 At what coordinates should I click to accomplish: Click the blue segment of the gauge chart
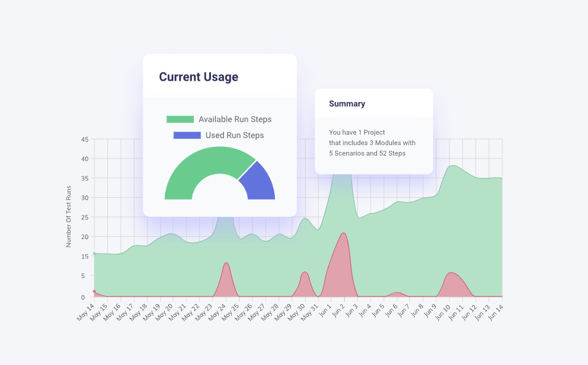click(x=259, y=182)
